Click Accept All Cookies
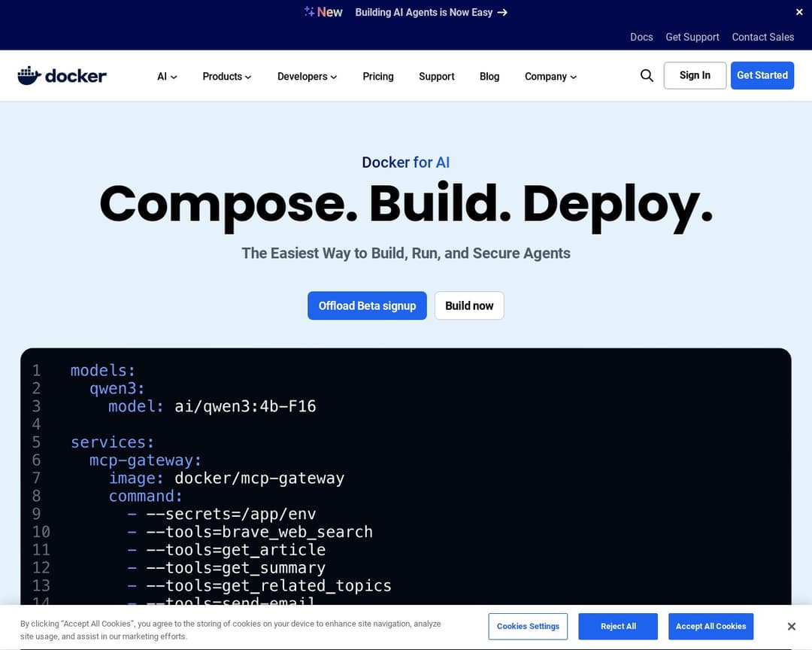 click(711, 626)
